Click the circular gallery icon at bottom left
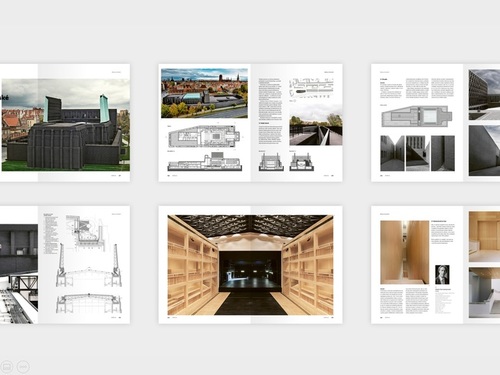Screen dimensions: 500x375 point(6,367)
